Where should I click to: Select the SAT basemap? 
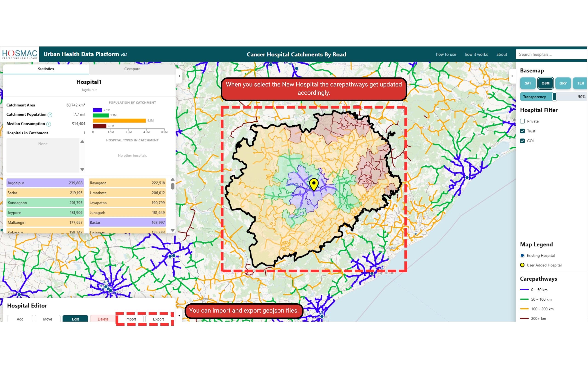(528, 83)
